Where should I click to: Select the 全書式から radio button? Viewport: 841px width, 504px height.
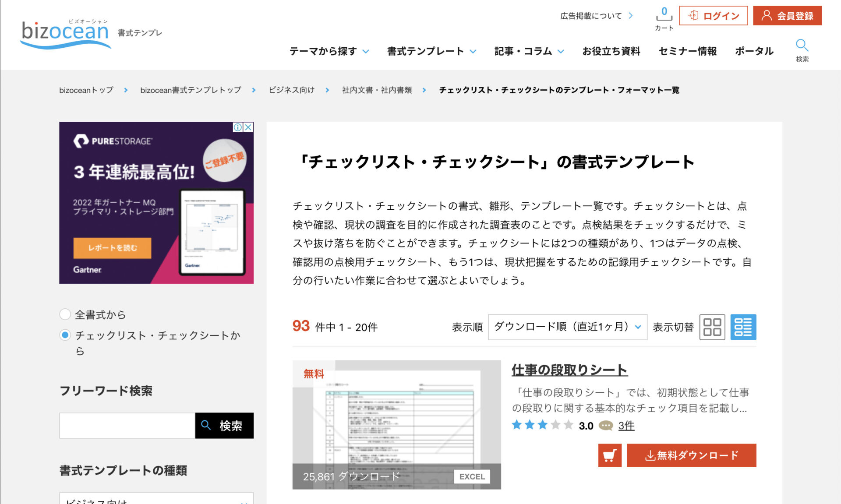pos(65,314)
